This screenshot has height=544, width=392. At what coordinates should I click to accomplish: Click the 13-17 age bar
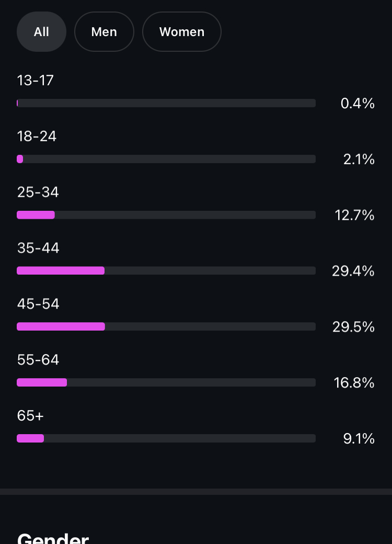tap(166, 103)
